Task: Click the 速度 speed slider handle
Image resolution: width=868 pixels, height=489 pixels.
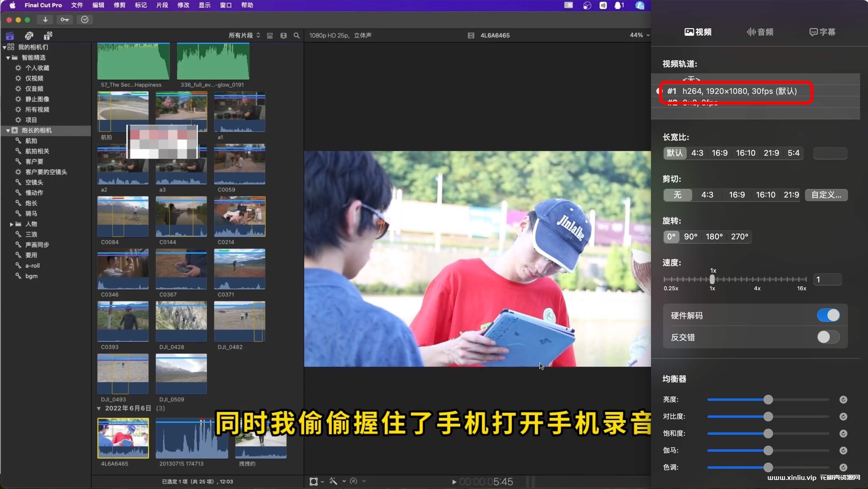Action: pyautogui.click(x=712, y=280)
